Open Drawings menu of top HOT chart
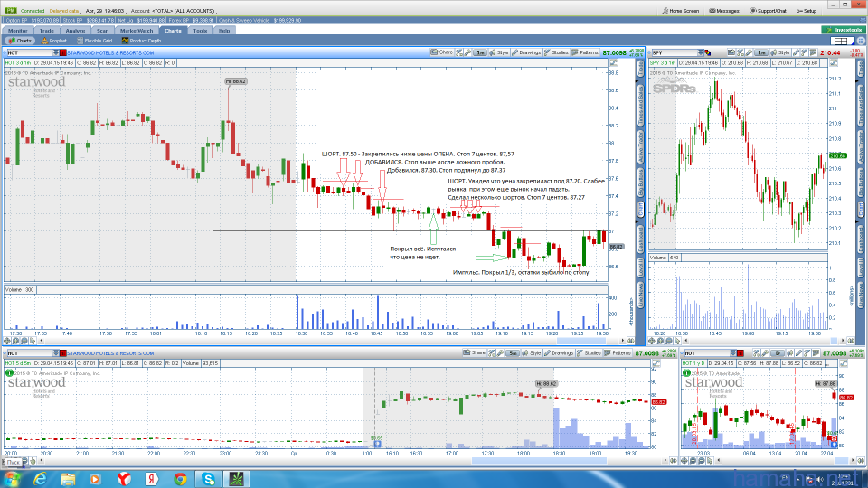The height and width of the screenshot is (488, 868). click(526, 52)
